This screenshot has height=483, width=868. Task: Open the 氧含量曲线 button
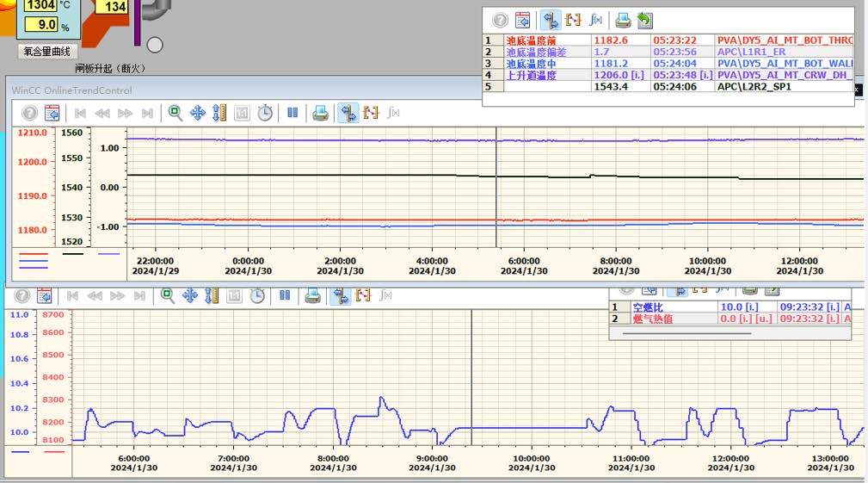tap(47, 52)
